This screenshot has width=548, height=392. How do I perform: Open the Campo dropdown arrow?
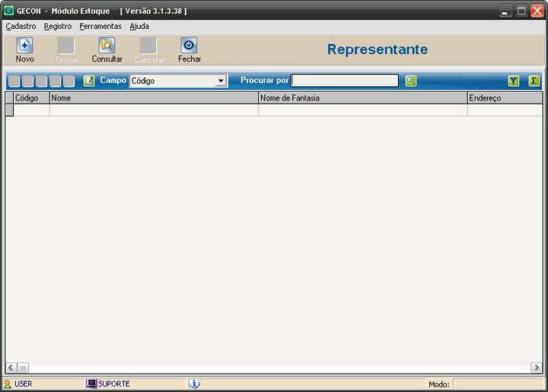coord(221,81)
